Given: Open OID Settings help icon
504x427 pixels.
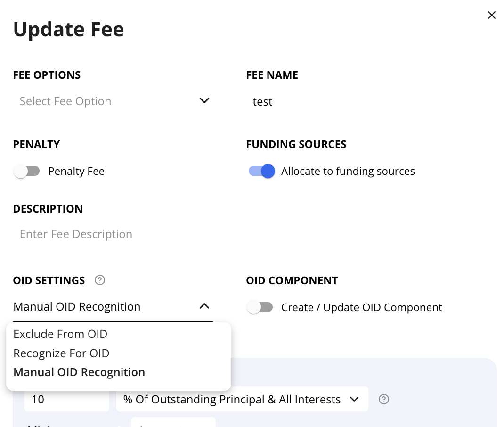Looking at the screenshot, I should (x=100, y=280).
